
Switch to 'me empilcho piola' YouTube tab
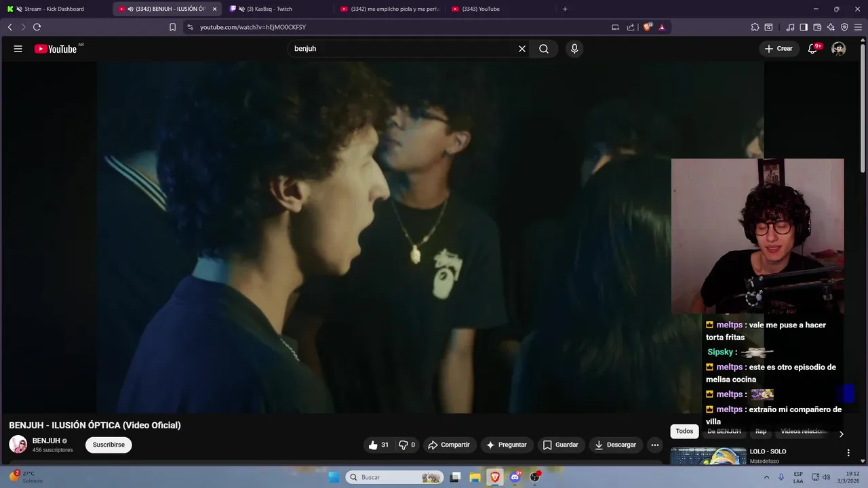click(x=390, y=9)
